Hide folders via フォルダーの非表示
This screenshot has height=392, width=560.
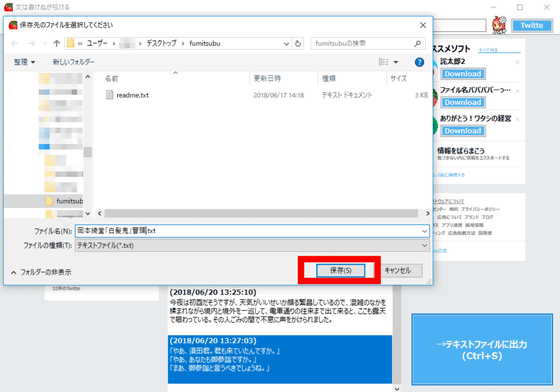tap(41, 272)
